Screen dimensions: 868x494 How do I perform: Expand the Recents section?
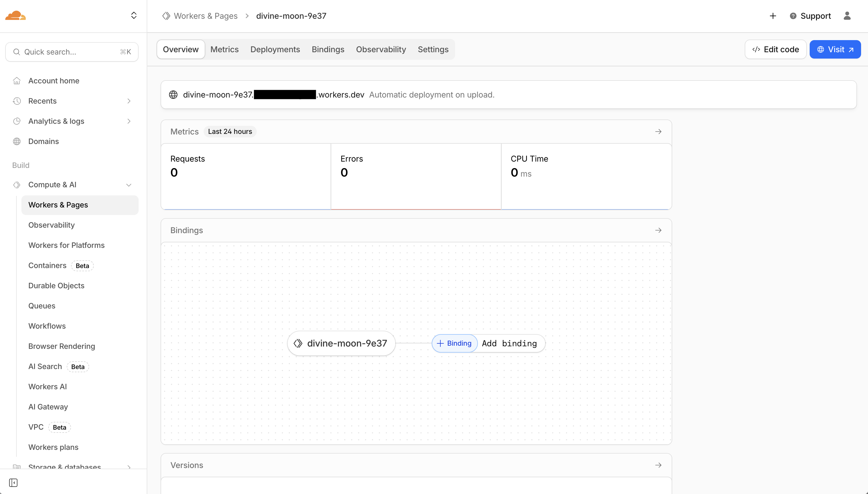click(129, 101)
